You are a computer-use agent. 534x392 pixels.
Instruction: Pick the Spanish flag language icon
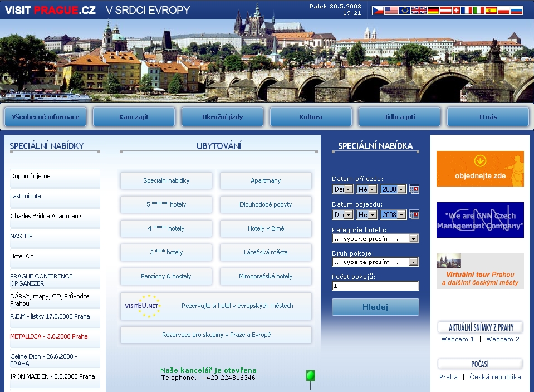(x=491, y=10)
